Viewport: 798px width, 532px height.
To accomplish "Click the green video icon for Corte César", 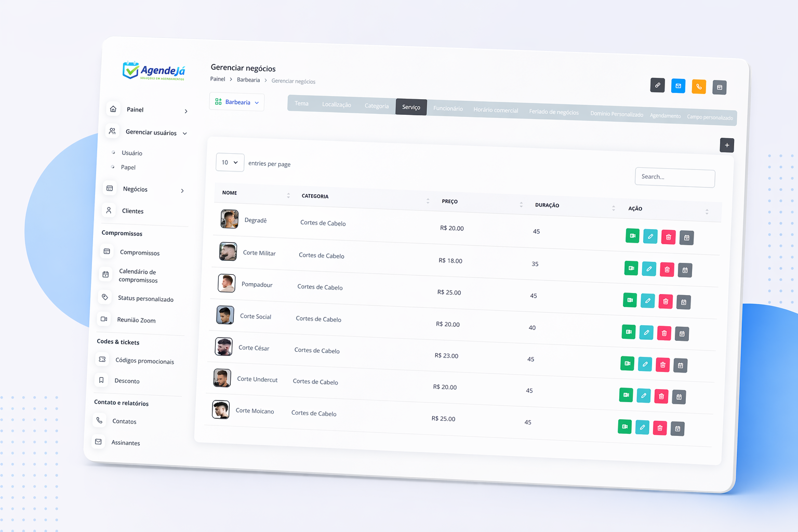I will (628, 363).
